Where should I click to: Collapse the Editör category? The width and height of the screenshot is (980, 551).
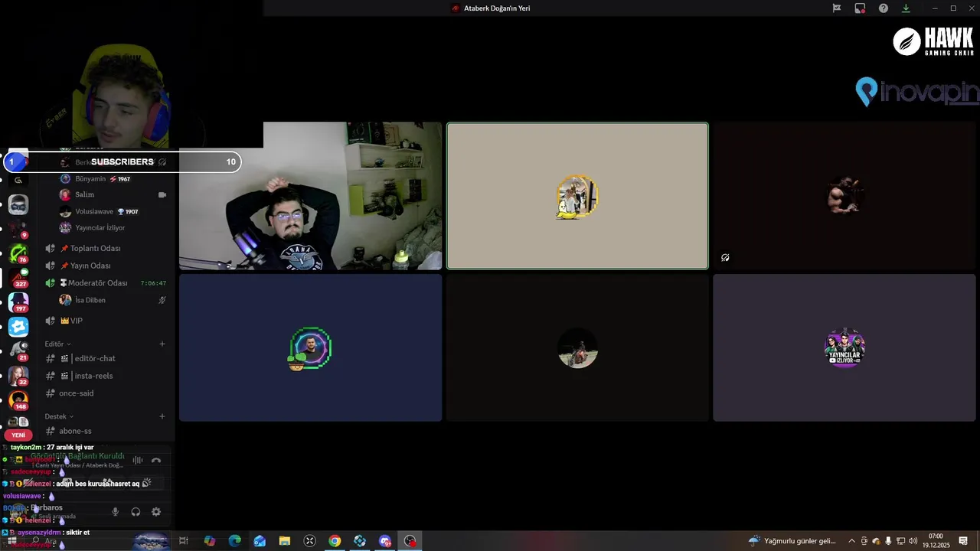57,344
